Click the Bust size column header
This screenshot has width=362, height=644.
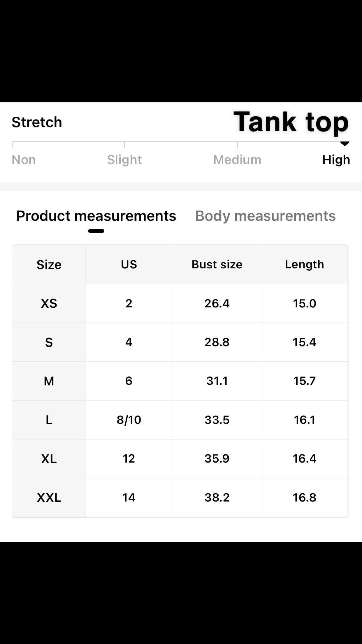pos(217,265)
